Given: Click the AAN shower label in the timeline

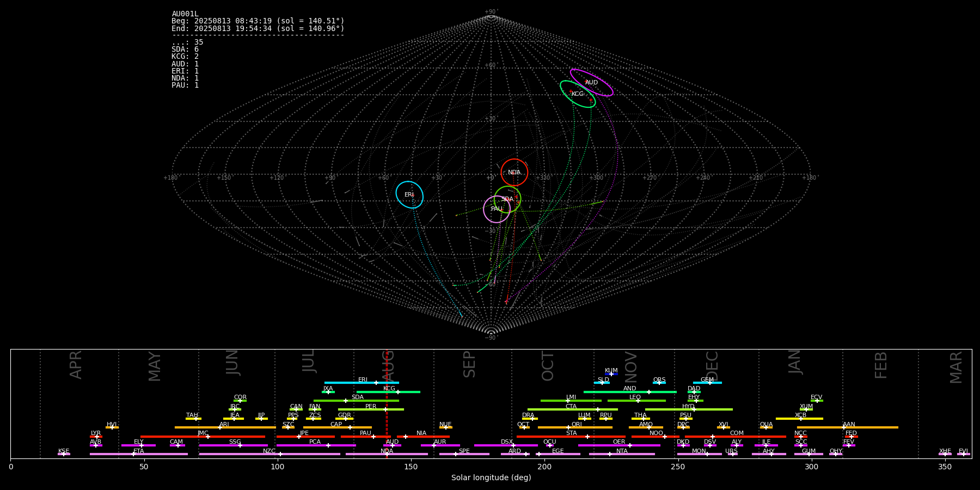Looking at the screenshot, I should click(x=849, y=425).
